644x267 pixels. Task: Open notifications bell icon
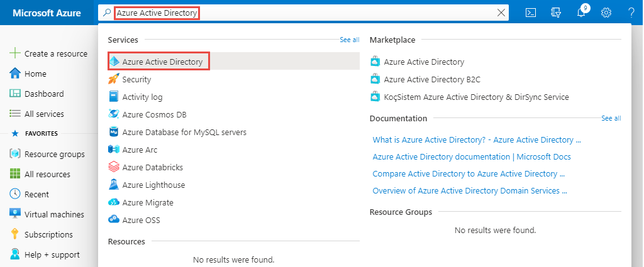580,13
